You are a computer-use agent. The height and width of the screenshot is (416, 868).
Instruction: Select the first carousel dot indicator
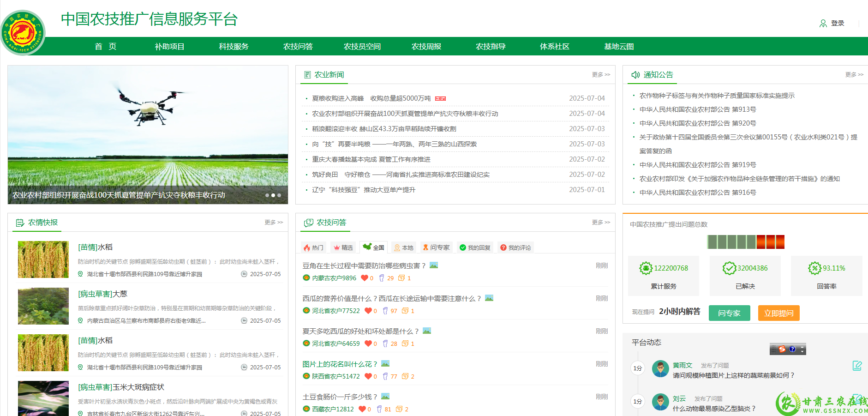[x=267, y=195]
